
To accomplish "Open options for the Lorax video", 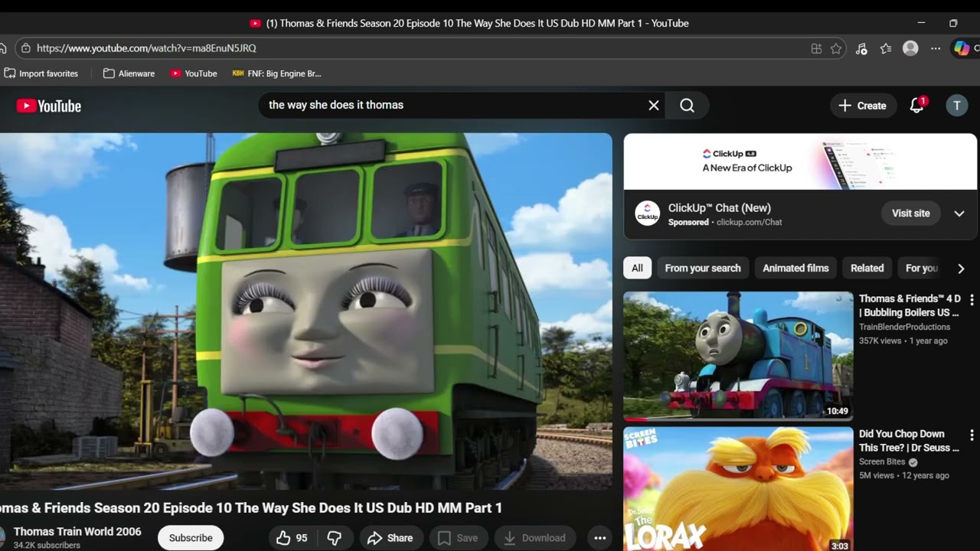I will pos(972,435).
